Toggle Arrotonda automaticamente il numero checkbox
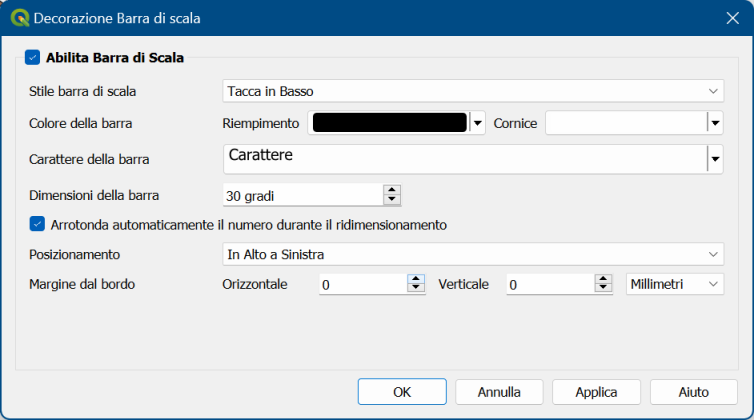The height and width of the screenshot is (420, 754). point(37,224)
